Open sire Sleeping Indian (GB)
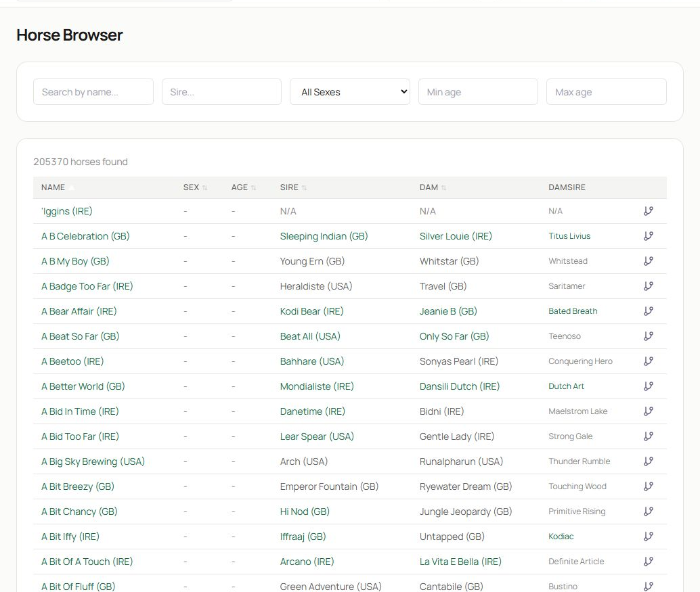The image size is (700, 592). pyautogui.click(x=324, y=236)
